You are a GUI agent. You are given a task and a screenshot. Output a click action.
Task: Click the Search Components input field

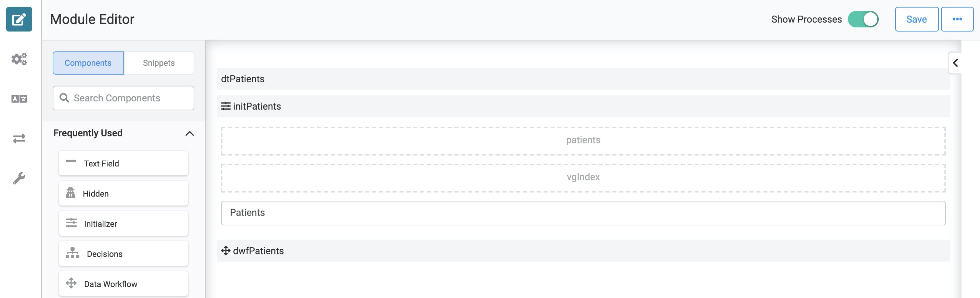pos(123,98)
